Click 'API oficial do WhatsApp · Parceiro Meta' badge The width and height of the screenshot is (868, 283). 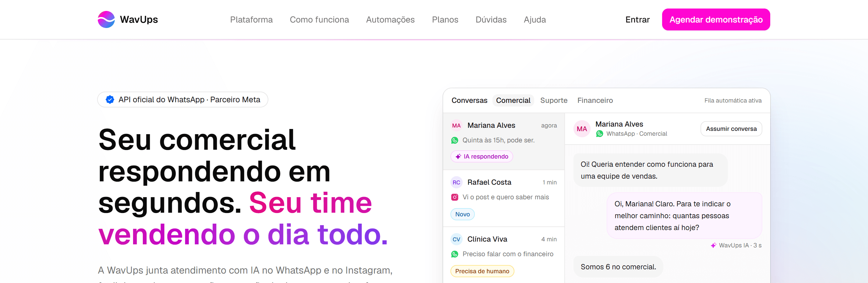[x=182, y=100]
